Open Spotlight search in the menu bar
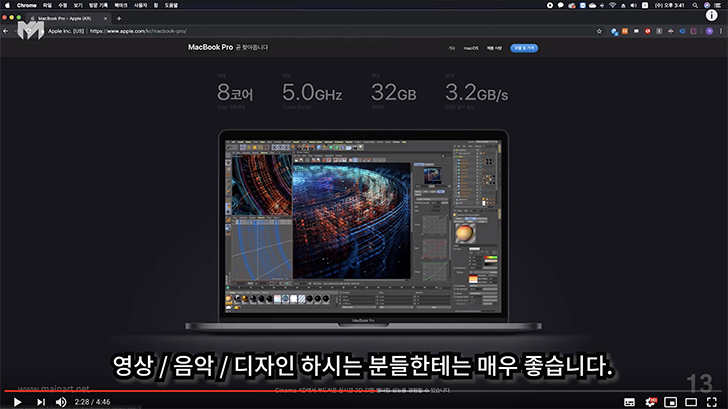Screen dimensions: 728x409 click(695, 5)
